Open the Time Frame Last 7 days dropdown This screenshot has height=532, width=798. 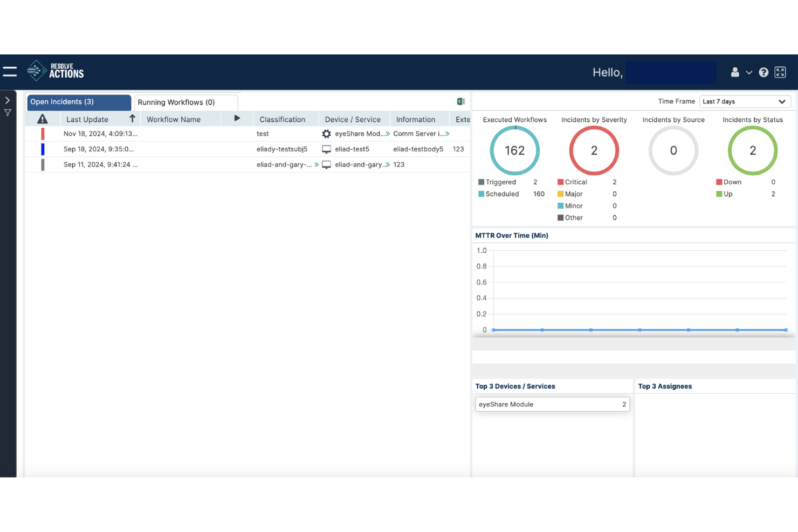point(745,101)
